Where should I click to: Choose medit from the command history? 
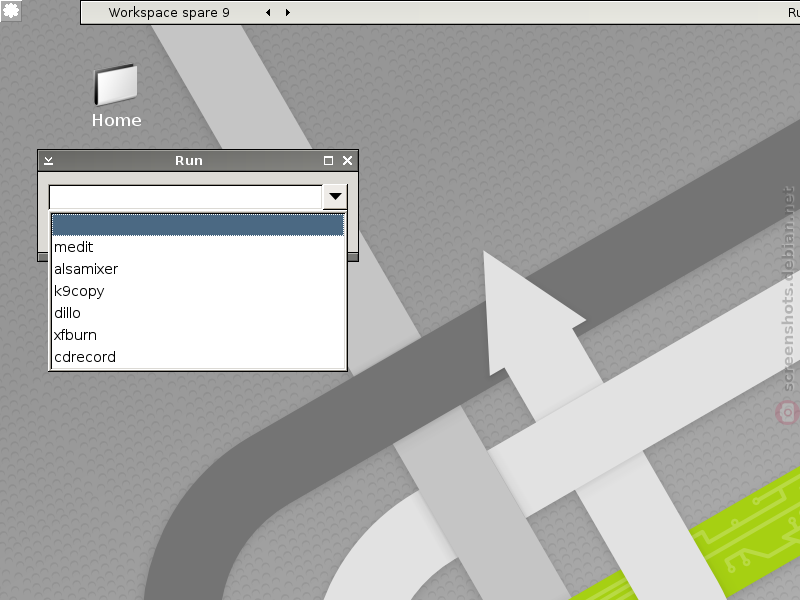point(198,247)
